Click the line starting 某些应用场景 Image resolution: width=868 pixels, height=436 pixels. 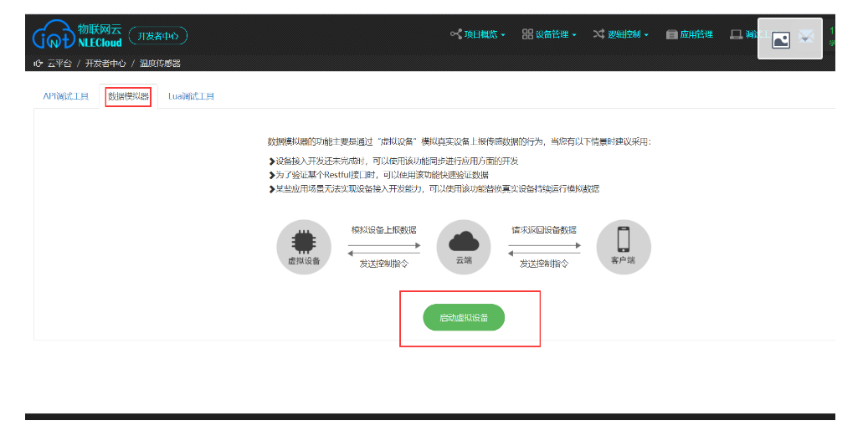[x=434, y=188]
